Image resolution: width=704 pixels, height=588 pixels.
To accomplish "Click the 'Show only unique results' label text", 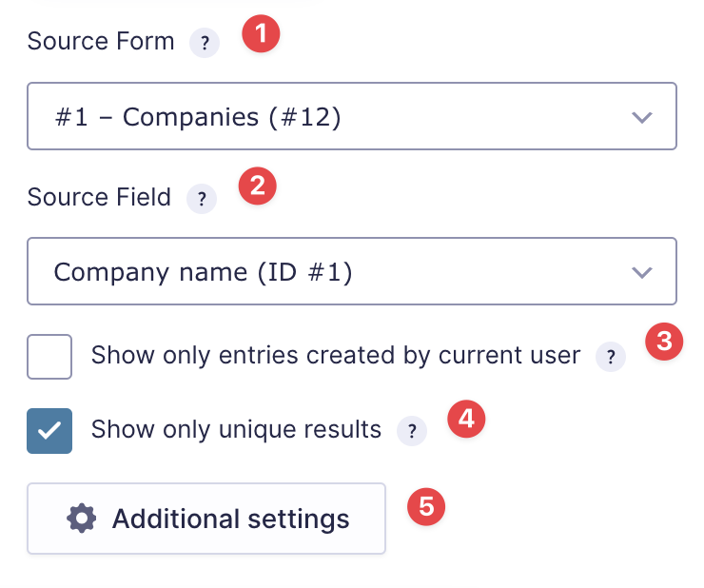I will click(236, 429).
